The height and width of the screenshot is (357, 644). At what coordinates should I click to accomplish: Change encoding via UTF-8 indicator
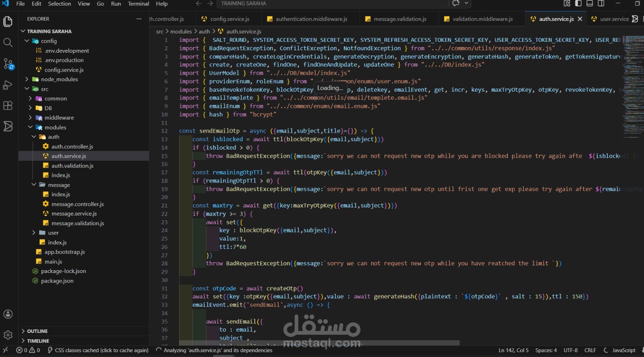[x=570, y=350]
